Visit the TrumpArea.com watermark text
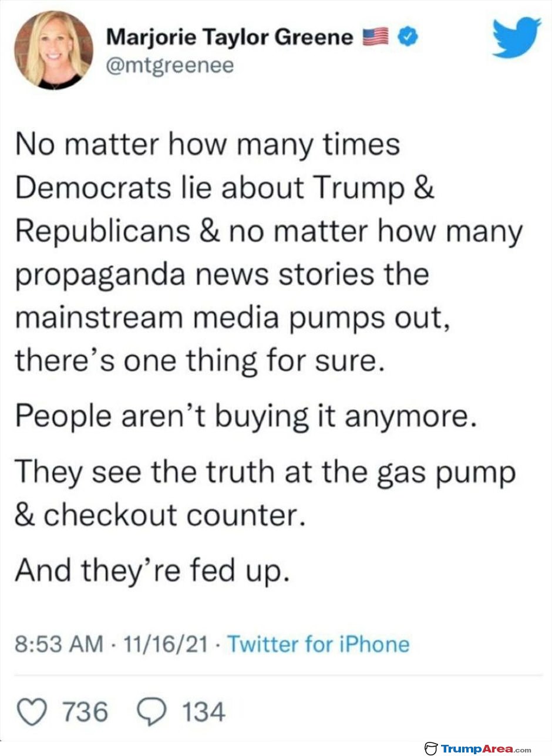 tap(486, 748)
